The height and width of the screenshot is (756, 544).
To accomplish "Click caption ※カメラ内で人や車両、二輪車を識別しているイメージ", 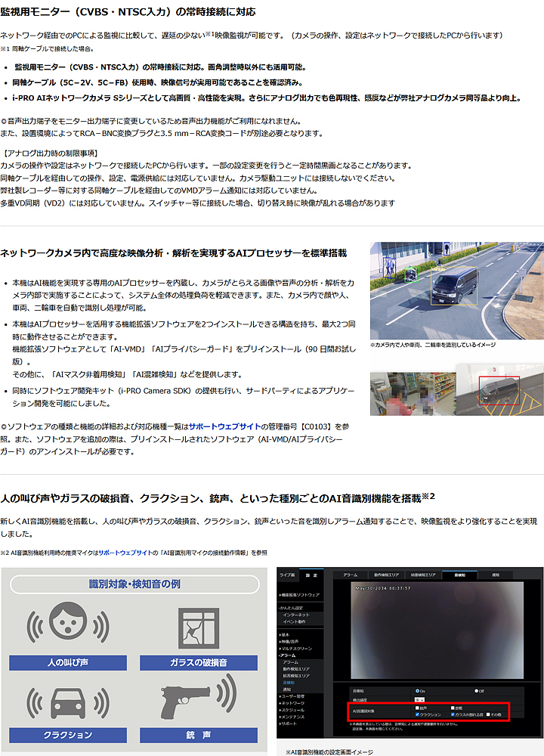I will (433, 345).
